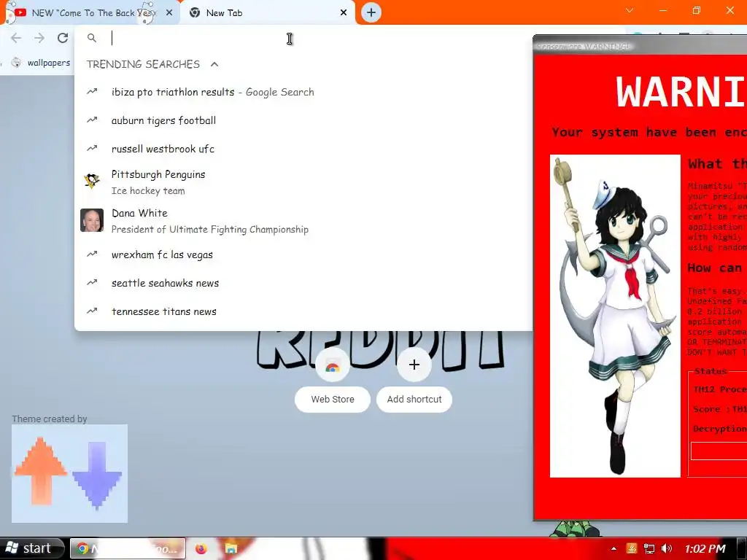The height and width of the screenshot is (560, 747).
Task: Select the Dana White suggestion
Action: [303, 221]
